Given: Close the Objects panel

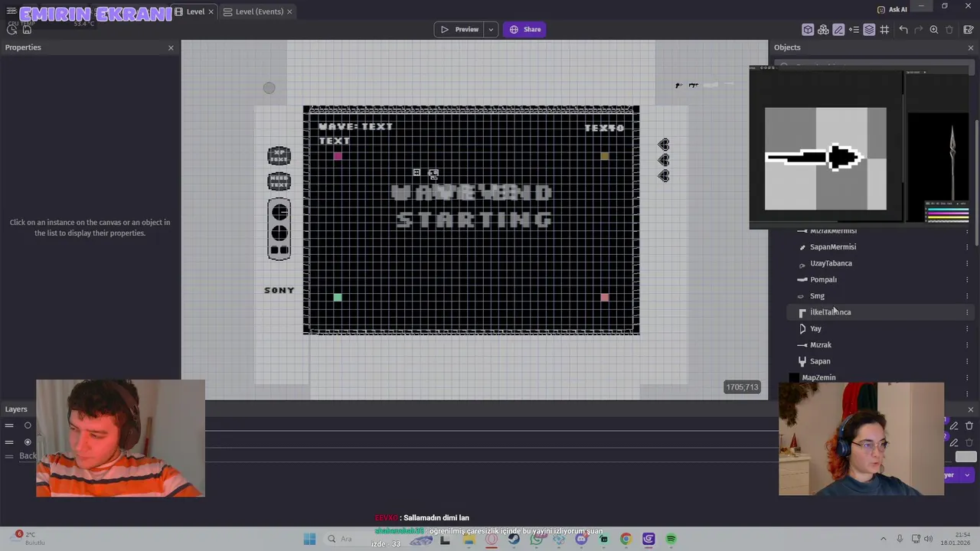Looking at the screenshot, I should pos(971,47).
